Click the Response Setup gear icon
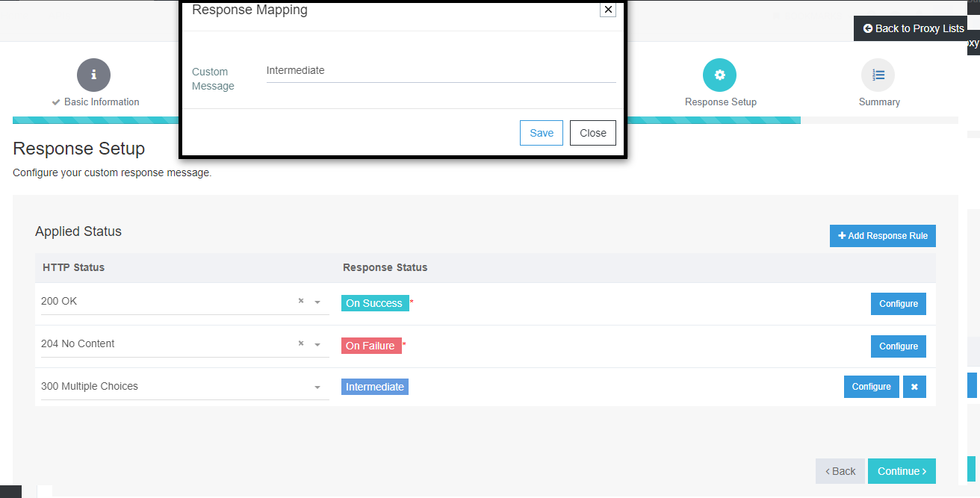Image resolution: width=980 pixels, height=498 pixels. click(719, 75)
